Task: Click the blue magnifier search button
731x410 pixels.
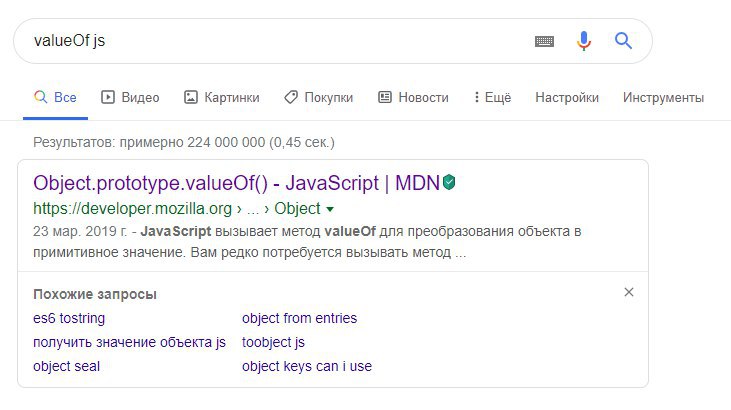Action: (x=623, y=41)
